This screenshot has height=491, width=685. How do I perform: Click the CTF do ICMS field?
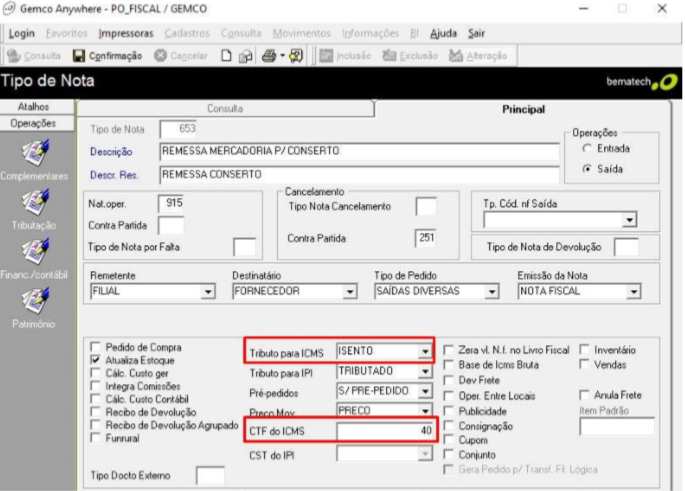(x=386, y=431)
